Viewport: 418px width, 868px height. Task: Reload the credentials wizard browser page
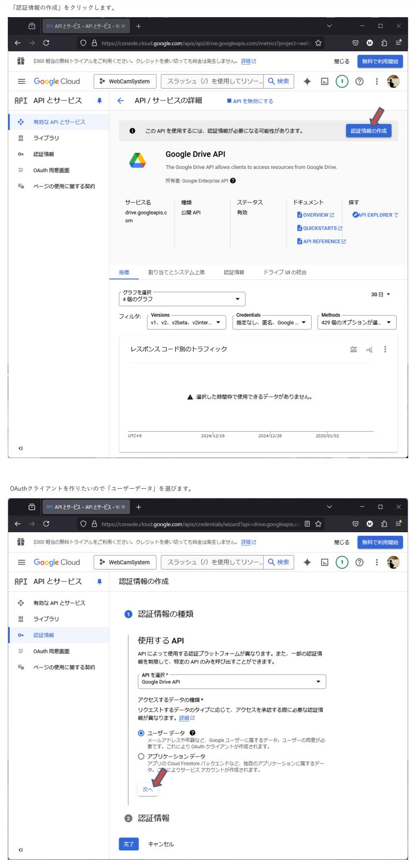click(47, 523)
